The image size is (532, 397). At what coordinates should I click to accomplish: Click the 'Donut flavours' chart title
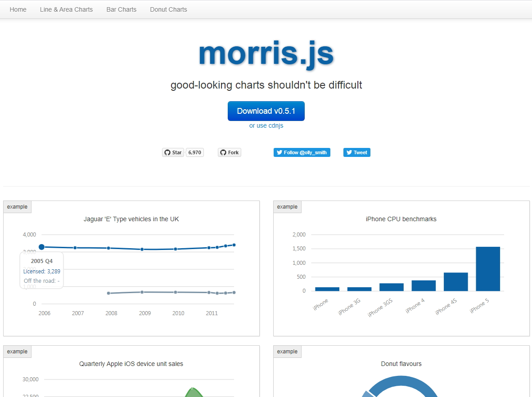point(401,364)
